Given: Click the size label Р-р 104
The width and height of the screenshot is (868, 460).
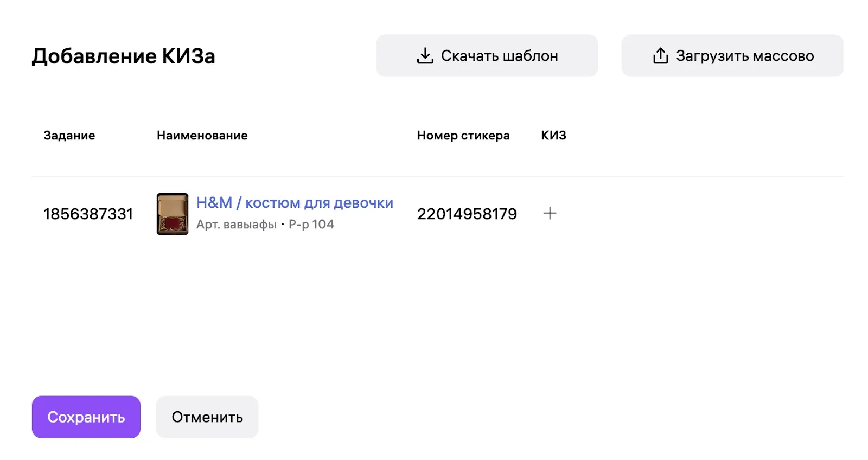Looking at the screenshot, I should click(311, 225).
